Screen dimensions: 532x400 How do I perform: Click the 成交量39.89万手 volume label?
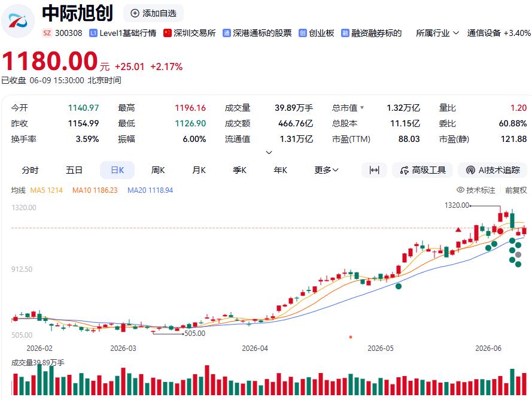[x=38, y=363]
